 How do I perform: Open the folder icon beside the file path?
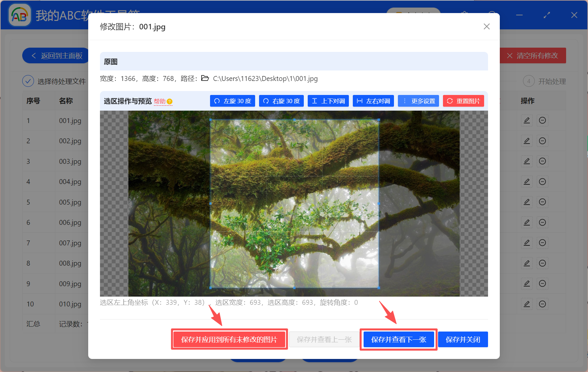pyautogui.click(x=205, y=78)
